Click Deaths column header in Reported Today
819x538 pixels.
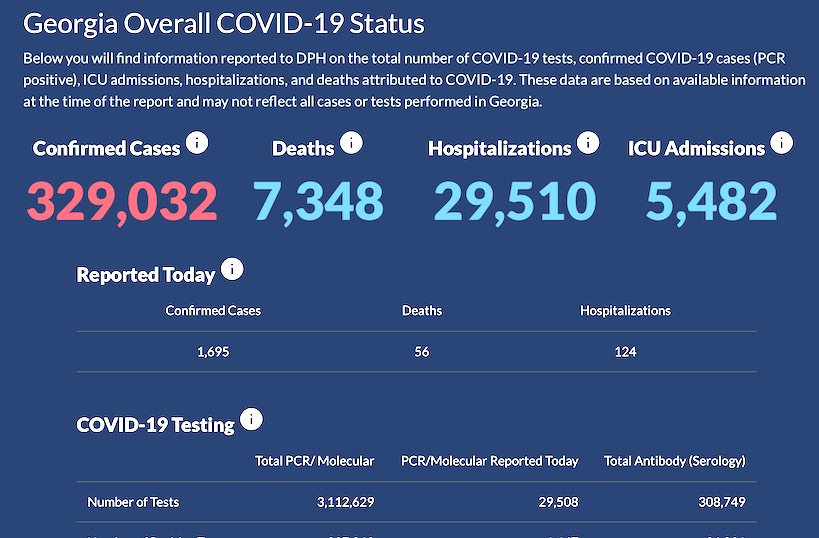[422, 311]
